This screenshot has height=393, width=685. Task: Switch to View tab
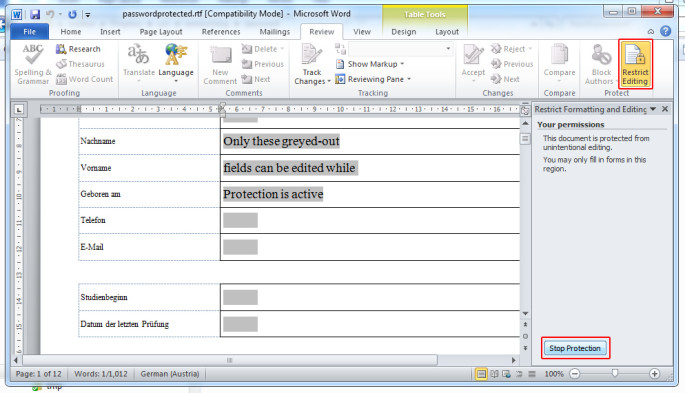click(x=362, y=31)
